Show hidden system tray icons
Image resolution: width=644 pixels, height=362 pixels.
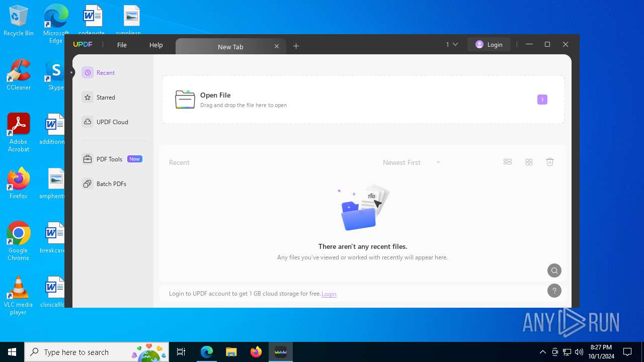coord(542,352)
